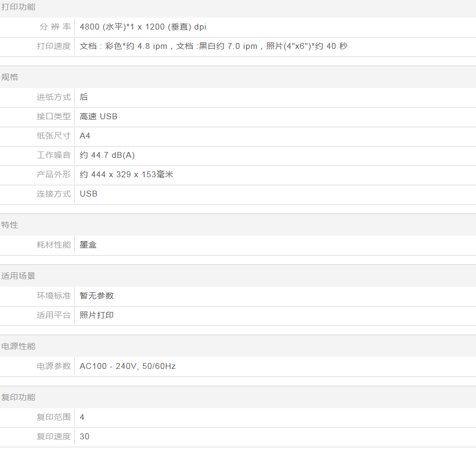
Task: Click the 照片打印 platform value
Action: pyautogui.click(x=97, y=315)
